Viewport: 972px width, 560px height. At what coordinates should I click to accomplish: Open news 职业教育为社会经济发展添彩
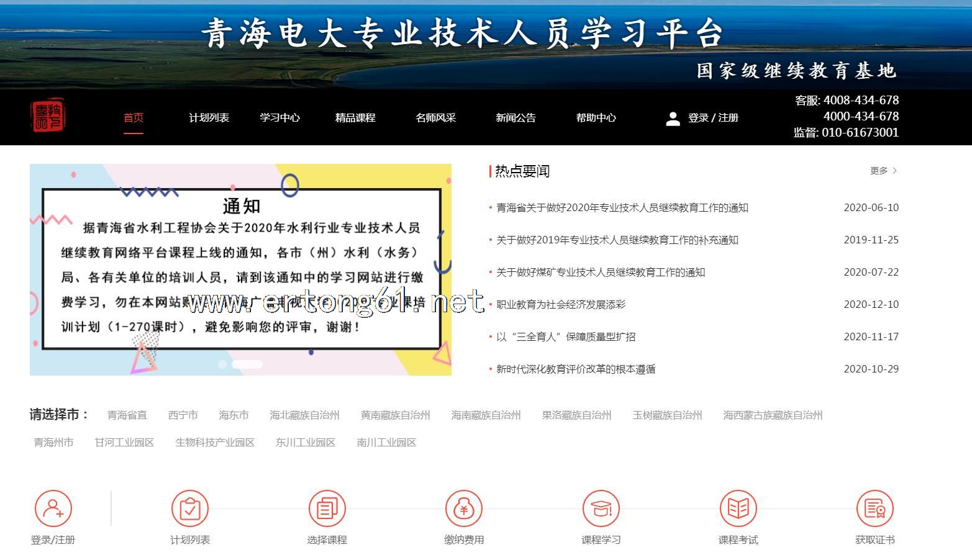[560, 305]
